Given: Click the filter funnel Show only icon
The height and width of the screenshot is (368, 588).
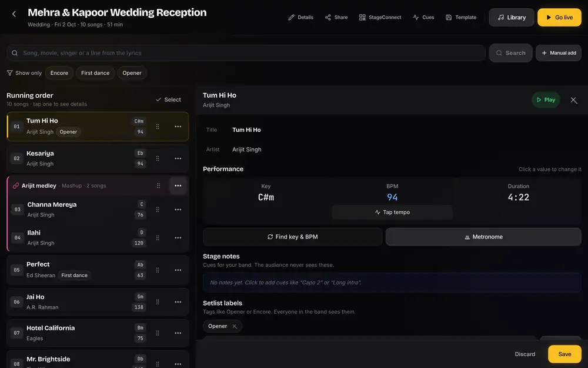Looking at the screenshot, I should [10, 73].
